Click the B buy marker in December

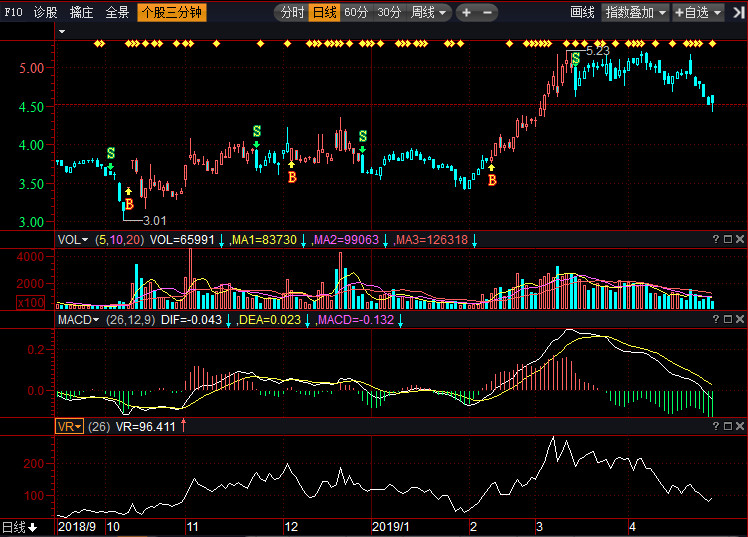pos(292,177)
